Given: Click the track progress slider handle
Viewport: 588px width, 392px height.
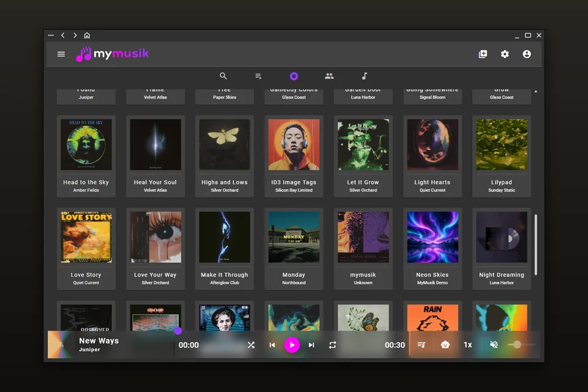Looking at the screenshot, I should click(178, 331).
